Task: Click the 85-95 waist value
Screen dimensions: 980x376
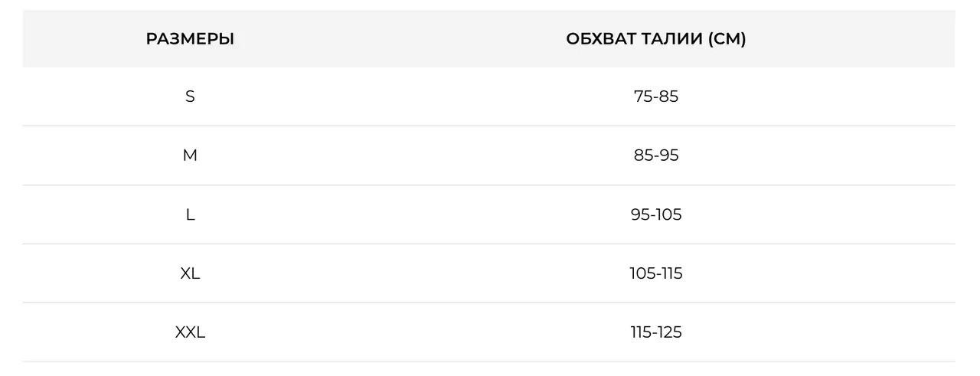Action: (656, 155)
